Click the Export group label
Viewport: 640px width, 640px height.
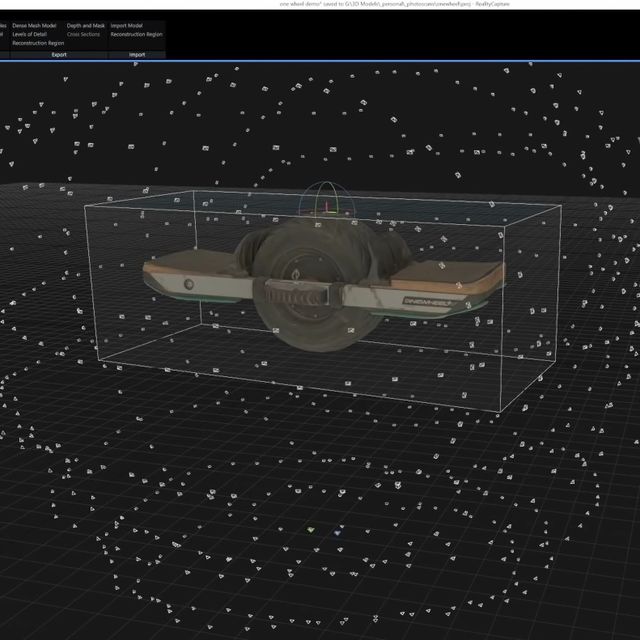click(x=59, y=55)
